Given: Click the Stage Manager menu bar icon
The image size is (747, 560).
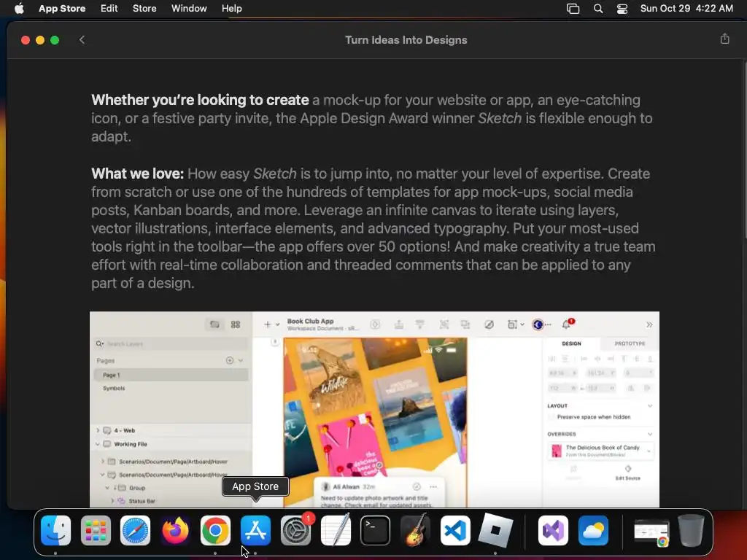Looking at the screenshot, I should [x=573, y=9].
